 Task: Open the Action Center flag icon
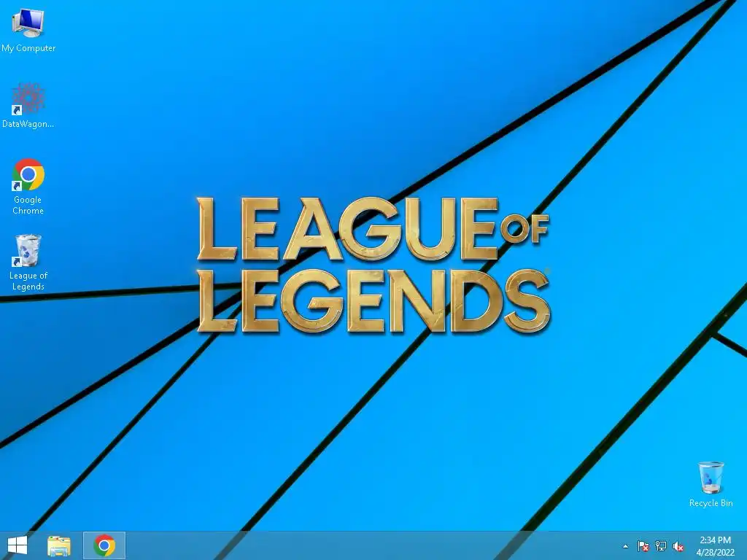(x=643, y=546)
